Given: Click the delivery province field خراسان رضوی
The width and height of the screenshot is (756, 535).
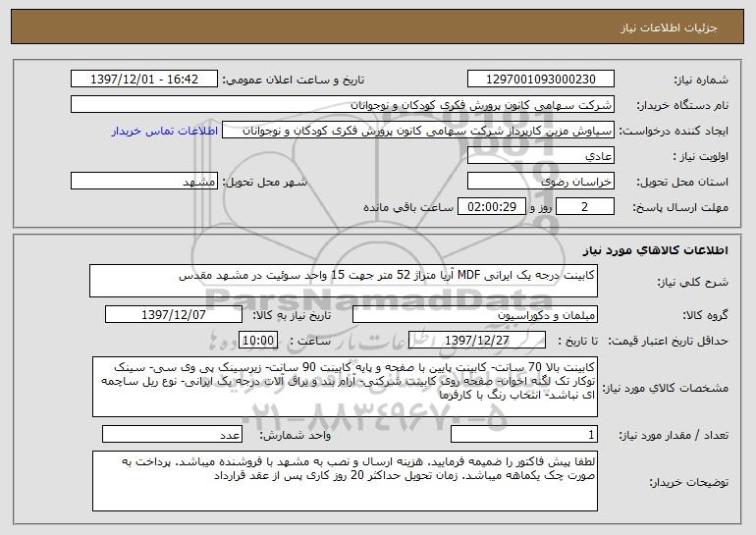Looking at the screenshot, I should pos(540,182).
